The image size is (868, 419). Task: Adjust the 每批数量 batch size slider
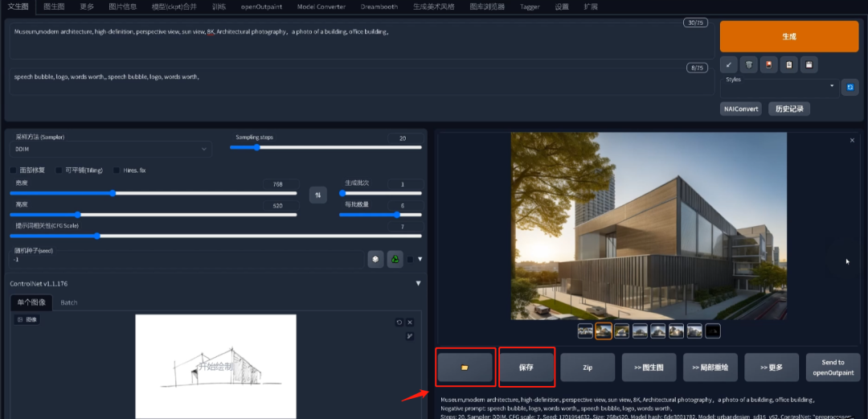click(380, 215)
